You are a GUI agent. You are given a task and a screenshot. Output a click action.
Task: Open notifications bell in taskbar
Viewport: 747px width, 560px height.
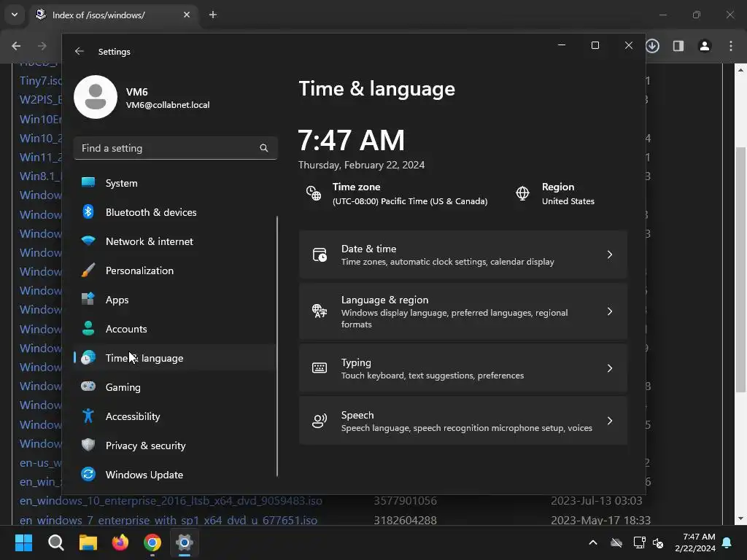coord(727,542)
